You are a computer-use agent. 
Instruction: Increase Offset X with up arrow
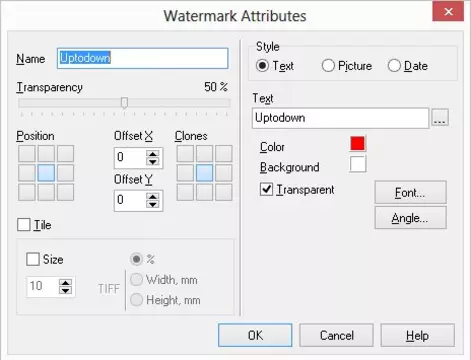coord(153,154)
